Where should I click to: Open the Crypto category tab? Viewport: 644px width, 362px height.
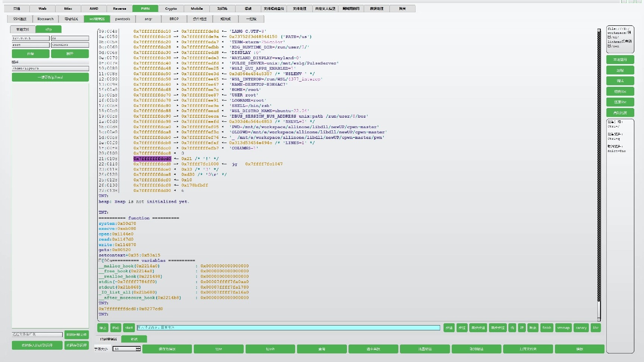[171, 8]
